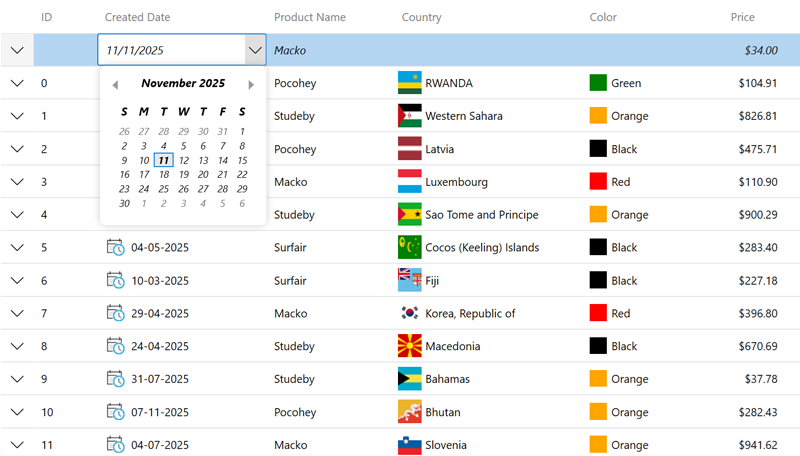Screen dimensions: 800x456
Task: Click November 2025 calendar header
Action: [x=183, y=83]
